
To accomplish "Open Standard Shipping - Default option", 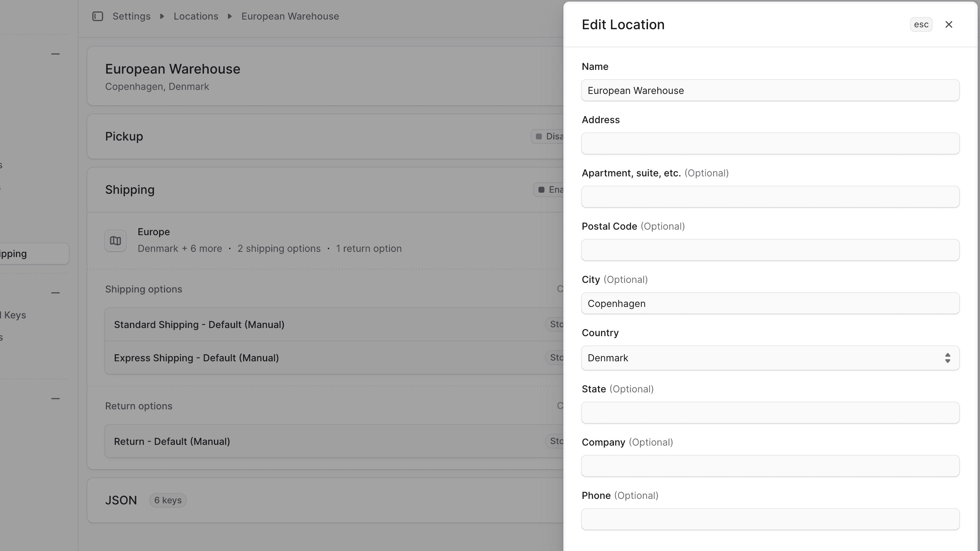I will [x=199, y=325].
